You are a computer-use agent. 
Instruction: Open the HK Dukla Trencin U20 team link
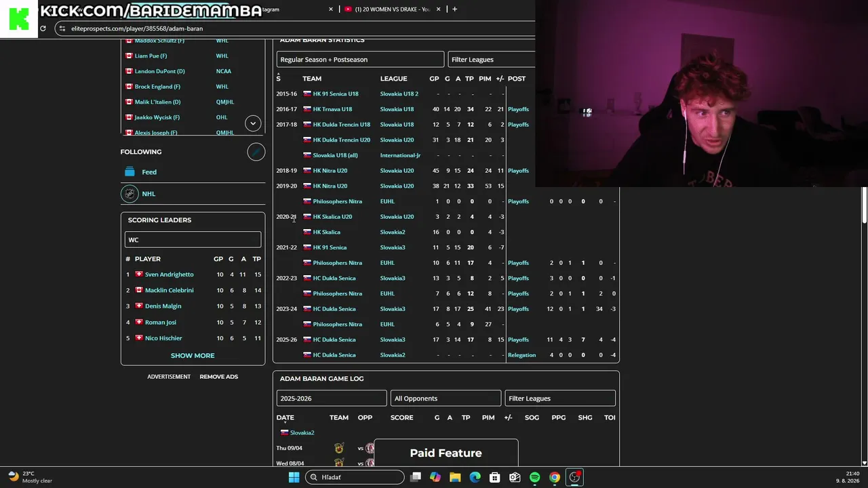(x=342, y=140)
